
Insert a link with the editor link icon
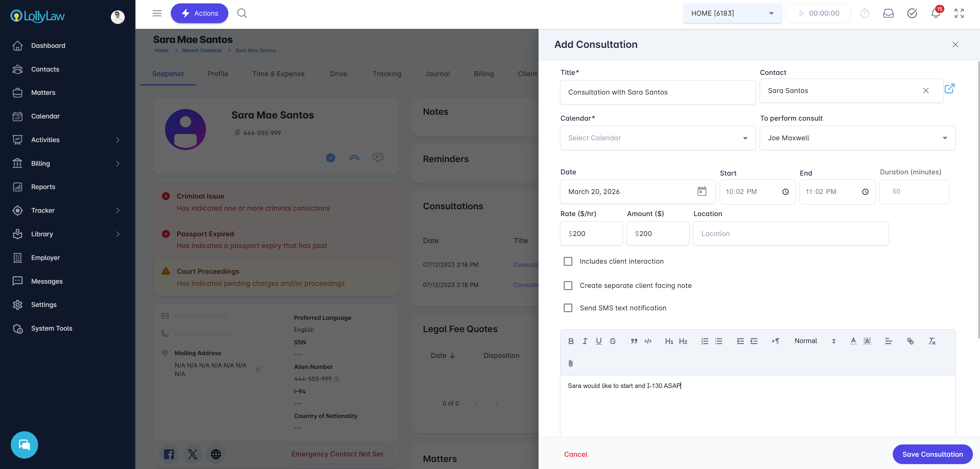pos(910,341)
